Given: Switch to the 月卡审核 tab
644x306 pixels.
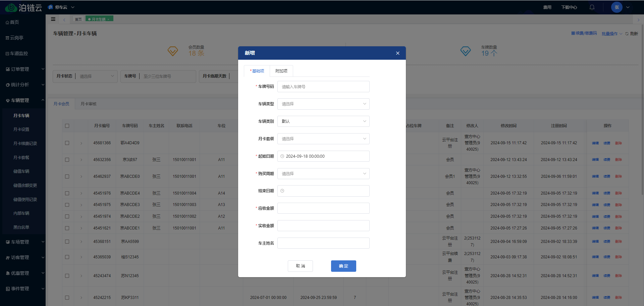Looking at the screenshot, I should pos(89,104).
